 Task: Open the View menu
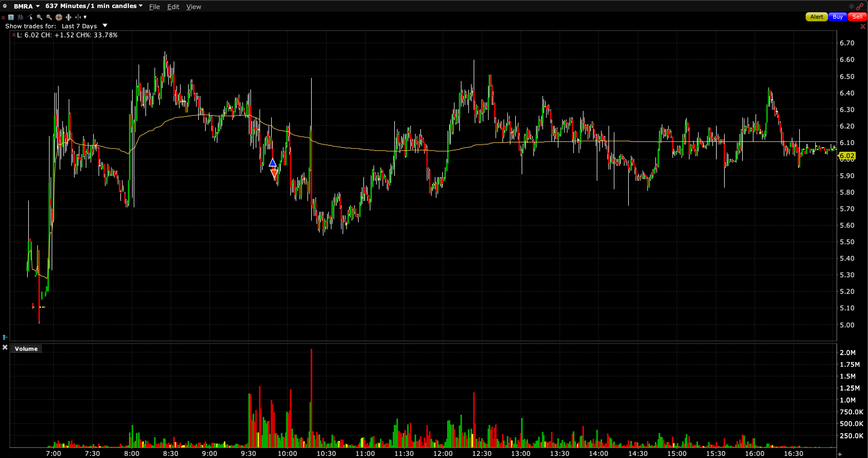coord(193,7)
